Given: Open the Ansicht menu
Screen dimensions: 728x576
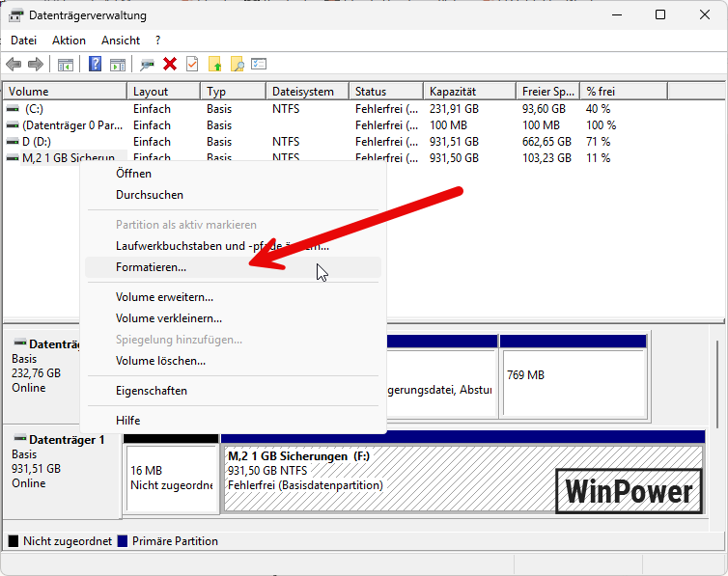Looking at the screenshot, I should point(121,41).
